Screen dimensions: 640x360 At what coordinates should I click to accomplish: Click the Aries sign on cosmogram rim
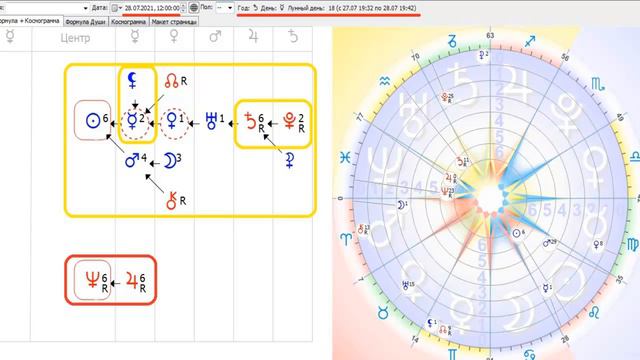pyautogui.click(x=346, y=239)
